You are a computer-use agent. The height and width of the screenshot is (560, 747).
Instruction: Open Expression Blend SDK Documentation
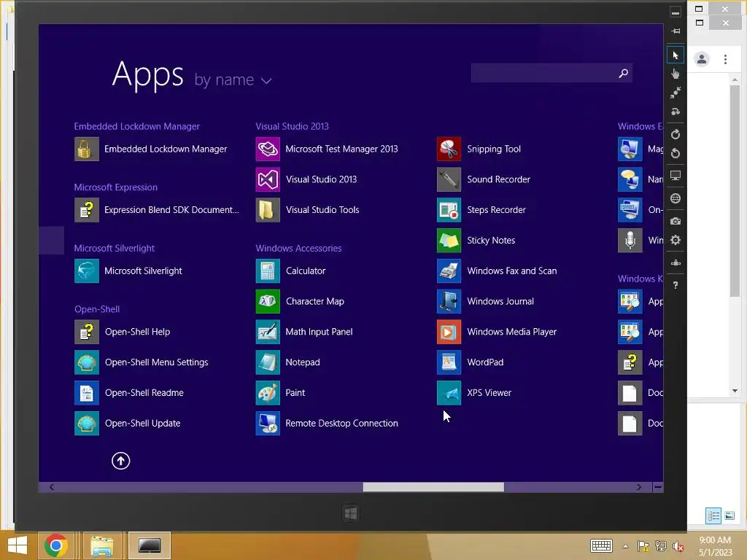157,210
